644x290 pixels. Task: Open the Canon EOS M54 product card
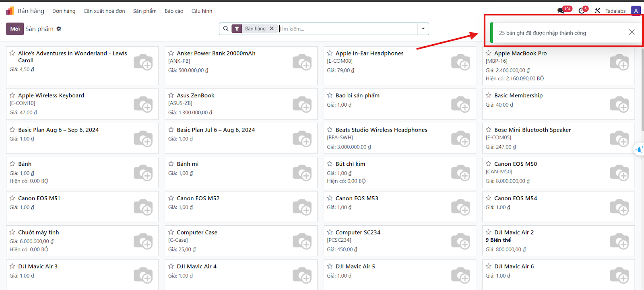(x=558, y=207)
